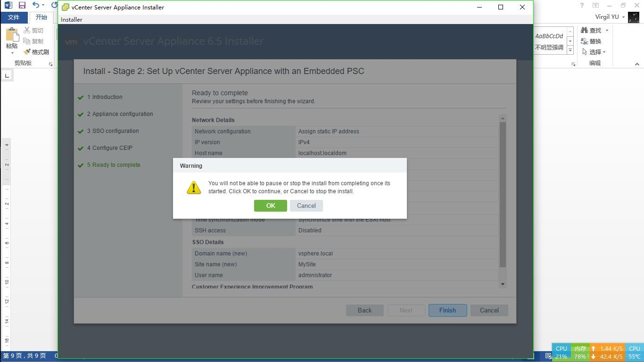Click the CPU temperature 55℃ widget

point(635,353)
